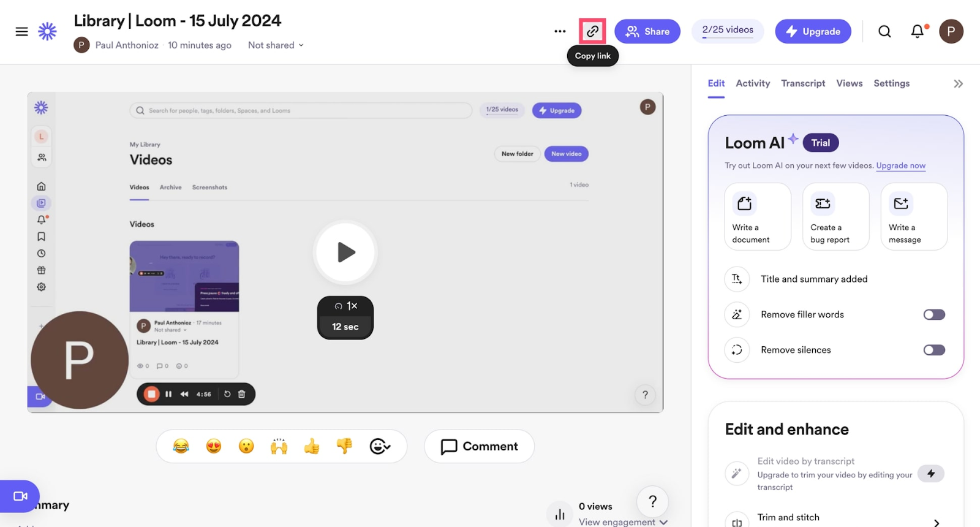Screen dimensions: 980x527
Task: Open the three-dots more options menu
Action: 560,31
